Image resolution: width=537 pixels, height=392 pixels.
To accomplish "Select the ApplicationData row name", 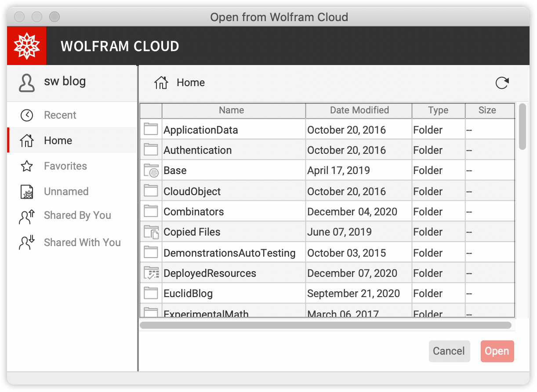I will pos(201,130).
